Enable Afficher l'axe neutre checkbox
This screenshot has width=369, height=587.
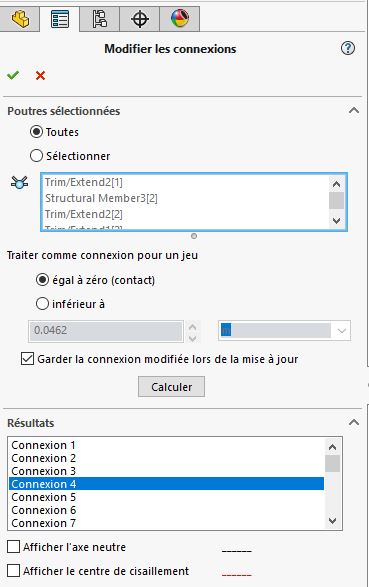coord(13,547)
